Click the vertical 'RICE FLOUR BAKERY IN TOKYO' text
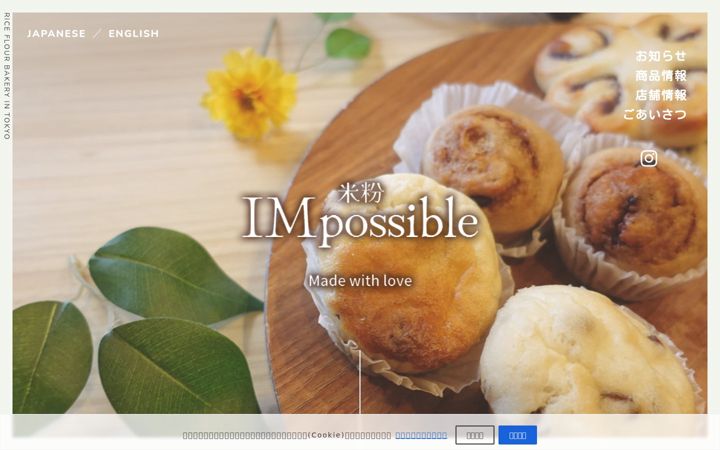720x450 pixels. (6, 76)
